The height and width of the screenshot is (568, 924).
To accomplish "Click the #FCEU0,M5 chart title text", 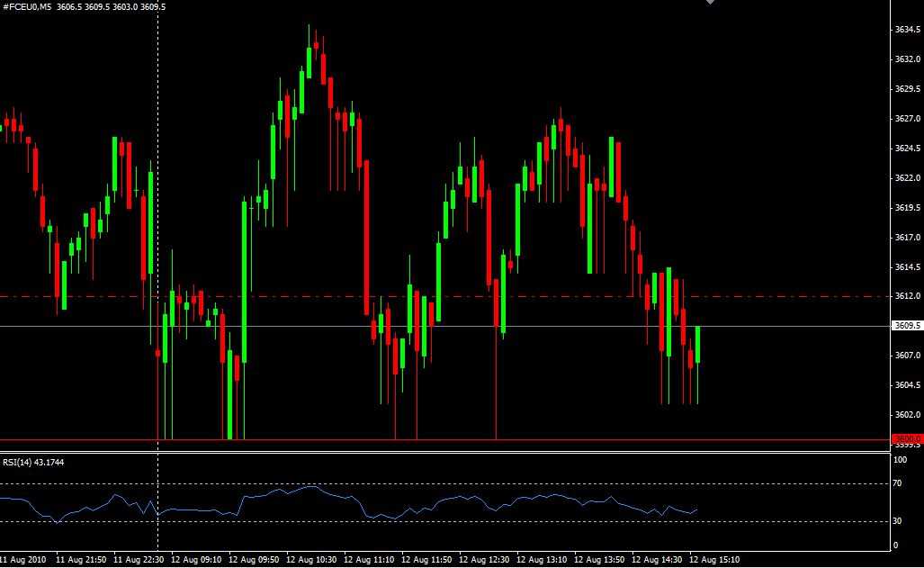I will (x=27, y=7).
